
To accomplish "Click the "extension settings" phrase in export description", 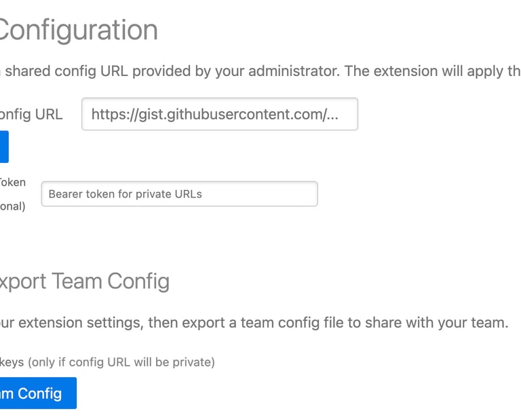I will (81, 322).
